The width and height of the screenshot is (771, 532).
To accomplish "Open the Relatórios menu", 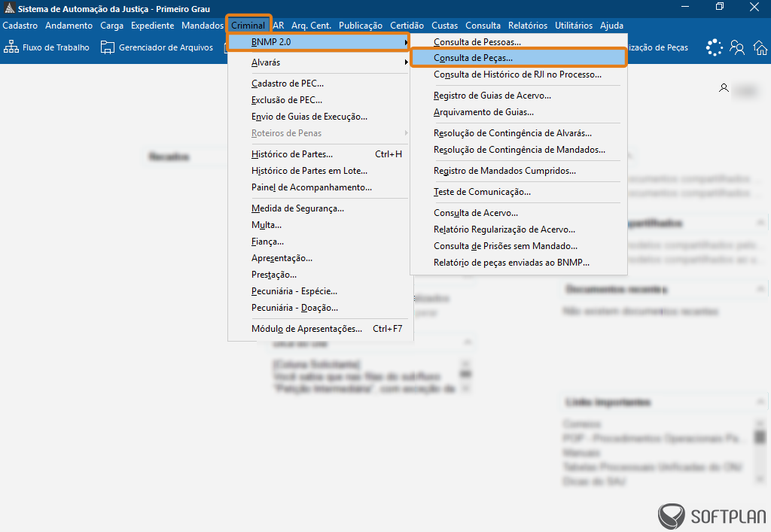I will 528,26.
